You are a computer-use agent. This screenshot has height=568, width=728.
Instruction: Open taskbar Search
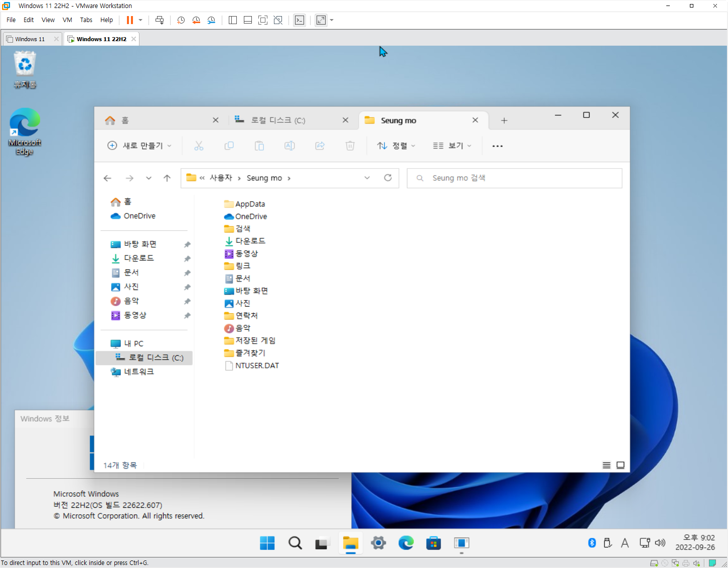(295, 543)
